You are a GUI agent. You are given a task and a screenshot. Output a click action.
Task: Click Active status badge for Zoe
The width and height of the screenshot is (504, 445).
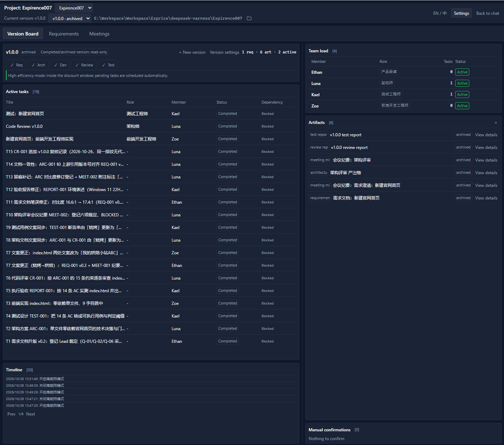tap(462, 106)
